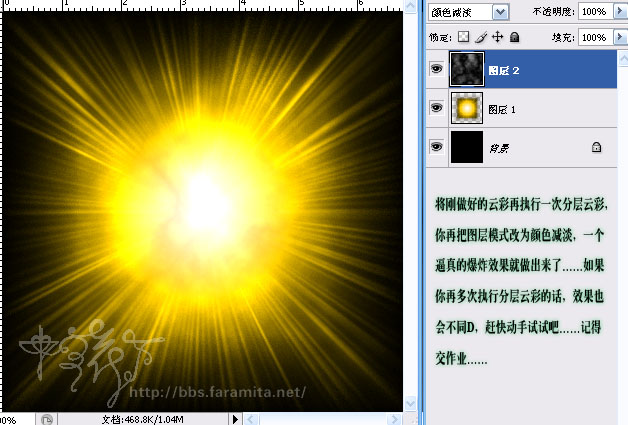628x425 pixels.
Task: Toggle lock image pixels brush icon
Action: pyautogui.click(x=481, y=37)
